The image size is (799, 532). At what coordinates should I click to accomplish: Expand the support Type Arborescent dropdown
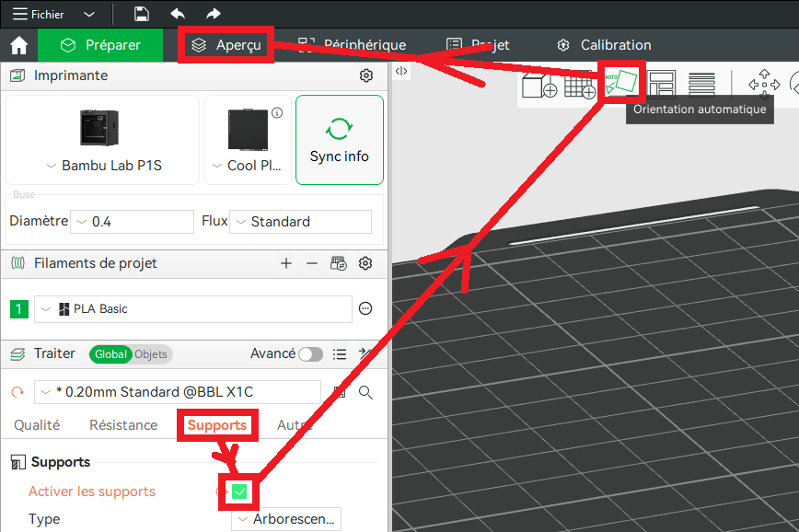coord(286,519)
